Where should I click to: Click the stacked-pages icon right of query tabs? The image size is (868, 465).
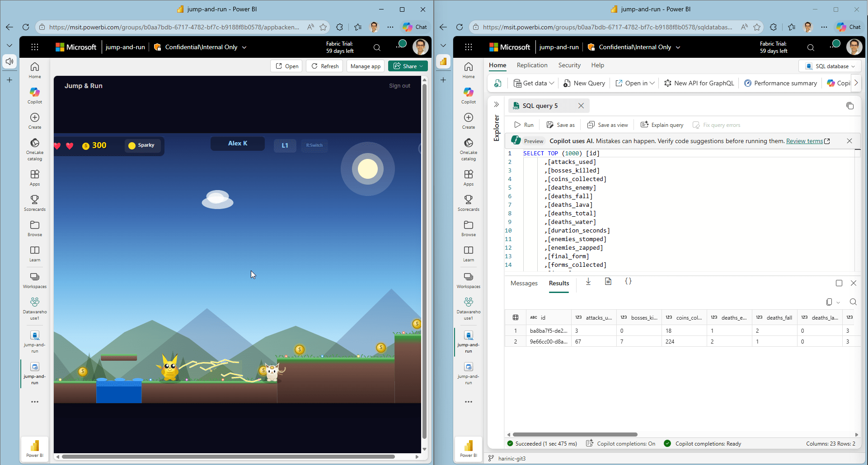click(x=850, y=106)
